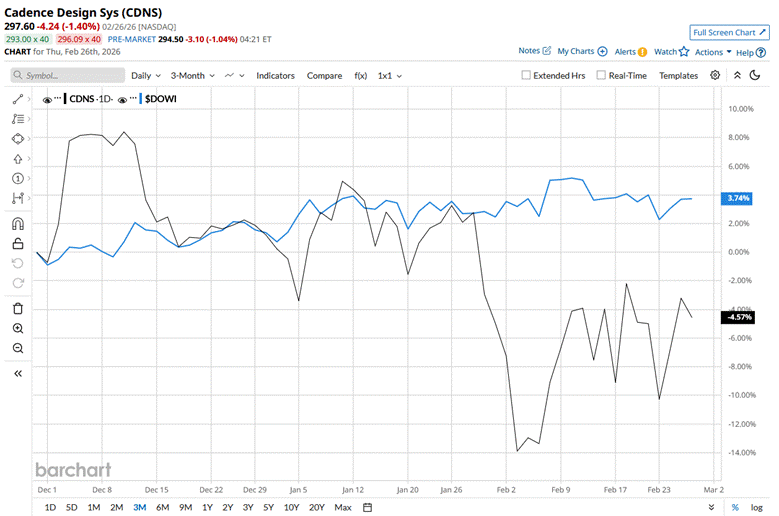Select the 1D range tab

pos(50,508)
